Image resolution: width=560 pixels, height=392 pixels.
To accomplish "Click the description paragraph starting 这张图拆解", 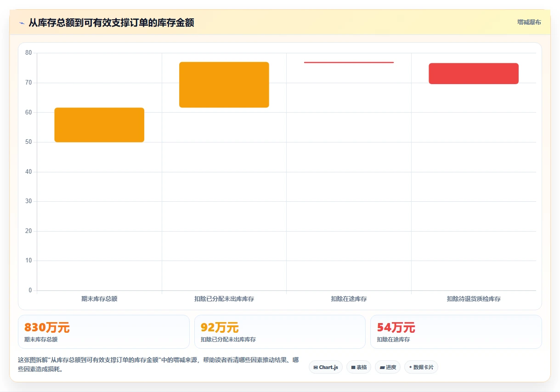I will tap(158, 364).
